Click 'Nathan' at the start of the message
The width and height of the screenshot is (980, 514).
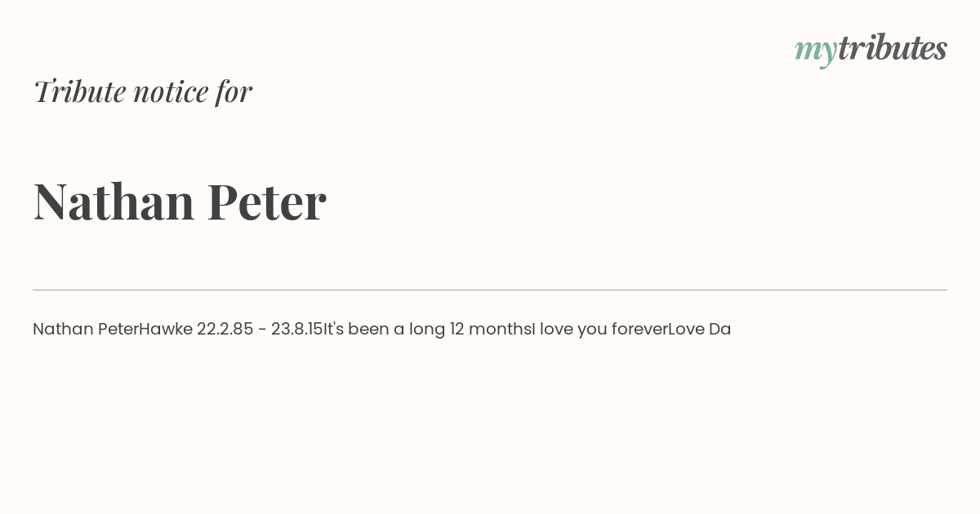point(63,330)
